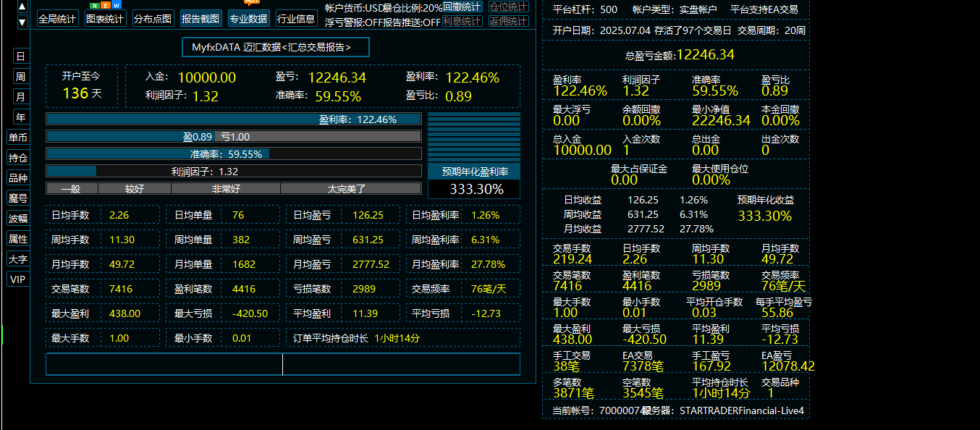Click the 暴仓比例:20% label
The width and height of the screenshot is (980, 430).
412,7
